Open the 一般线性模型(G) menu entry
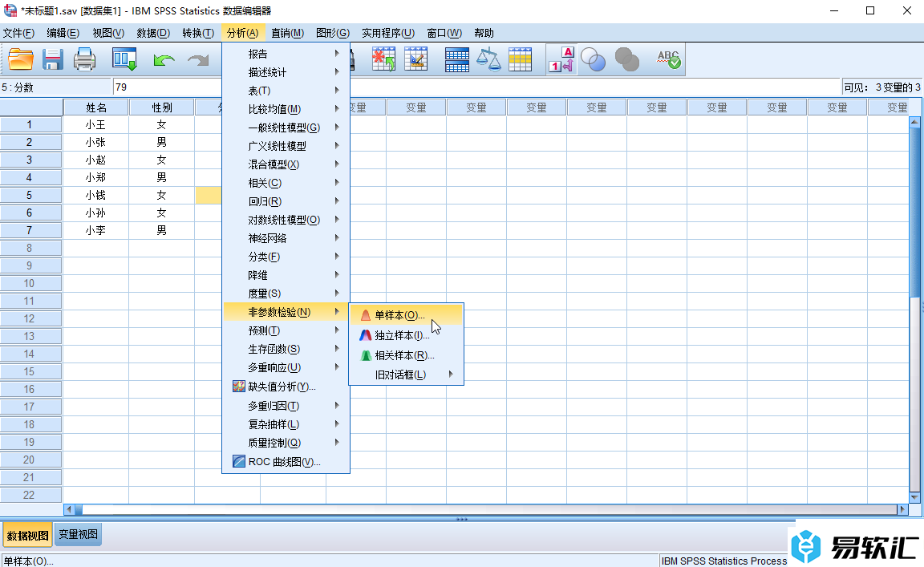The width and height of the screenshot is (924, 567). [286, 128]
